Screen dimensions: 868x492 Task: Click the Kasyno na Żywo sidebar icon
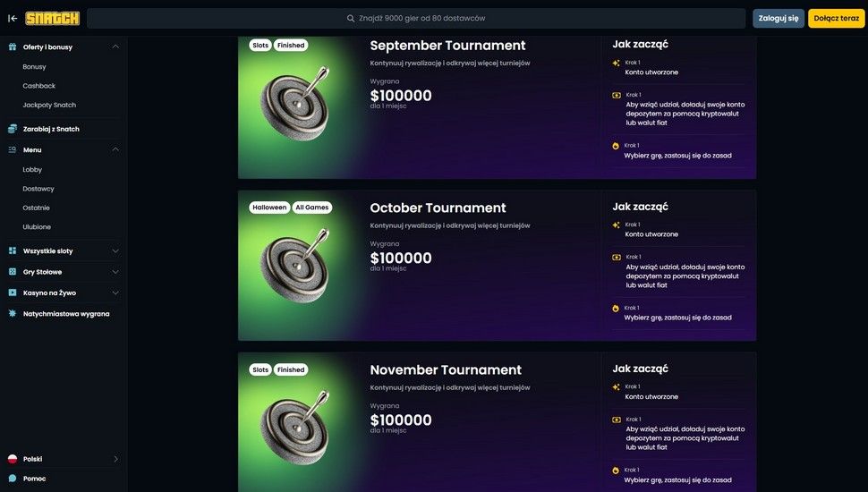click(13, 293)
